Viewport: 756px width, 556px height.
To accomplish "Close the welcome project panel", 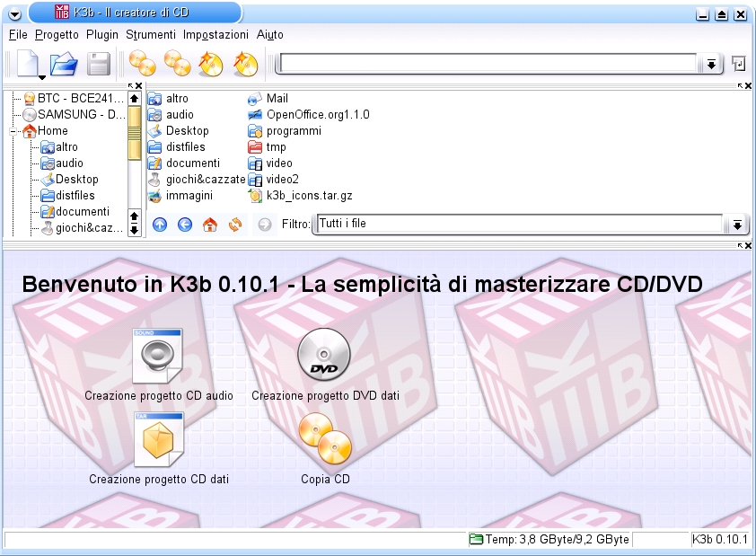I will [x=748, y=246].
